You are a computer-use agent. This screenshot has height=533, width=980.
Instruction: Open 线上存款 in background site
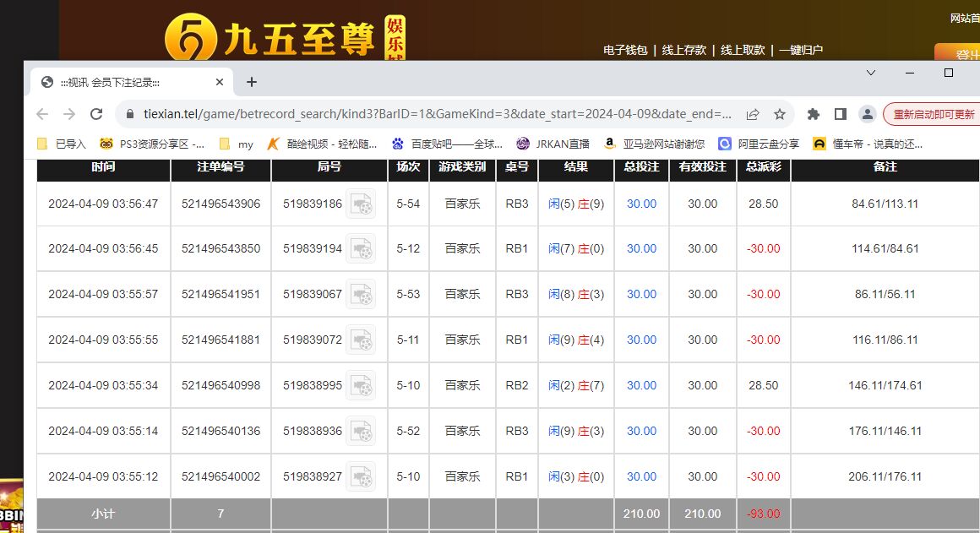[x=683, y=50]
